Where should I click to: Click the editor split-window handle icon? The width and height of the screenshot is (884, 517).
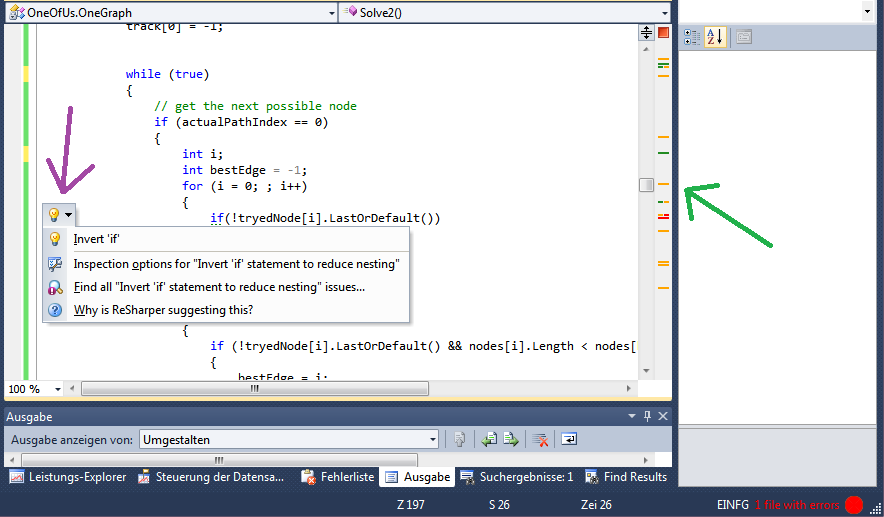coord(646,33)
